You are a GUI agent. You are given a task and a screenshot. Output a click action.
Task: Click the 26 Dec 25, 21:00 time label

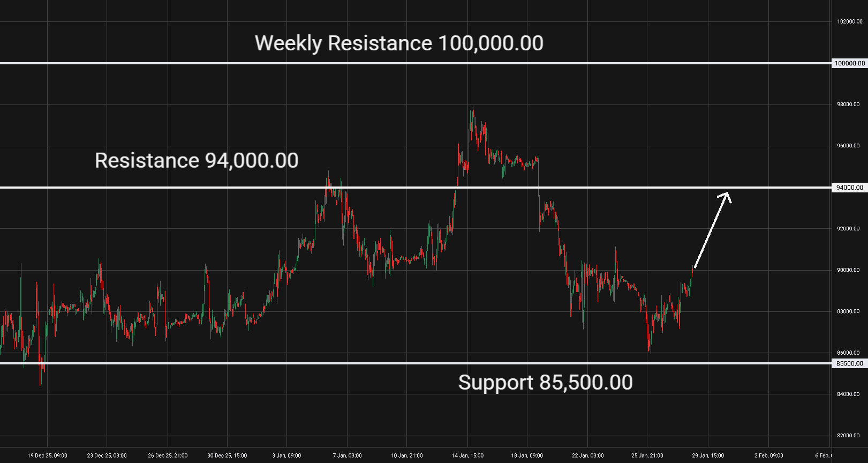tap(168, 455)
